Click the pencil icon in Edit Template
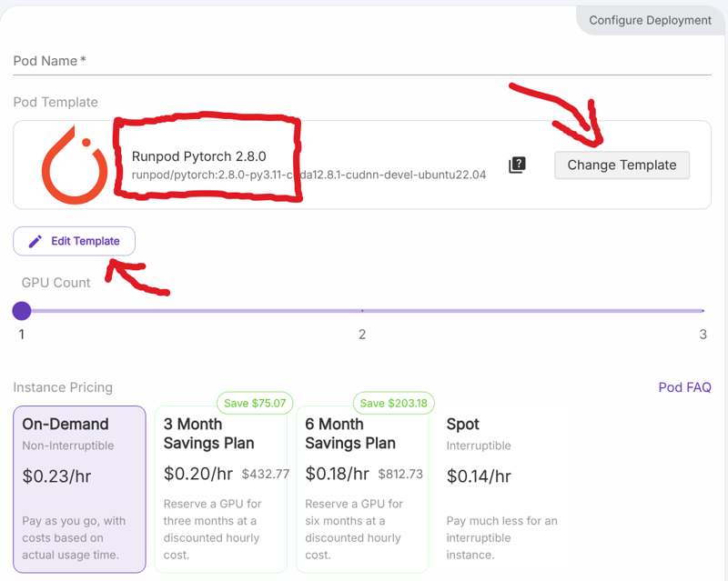This screenshot has width=728, height=581. tap(35, 241)
